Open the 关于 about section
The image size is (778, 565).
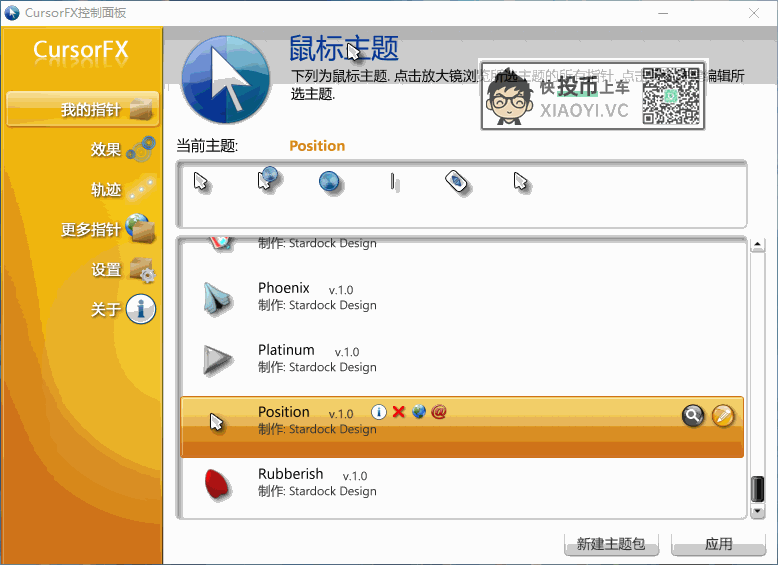106,310
